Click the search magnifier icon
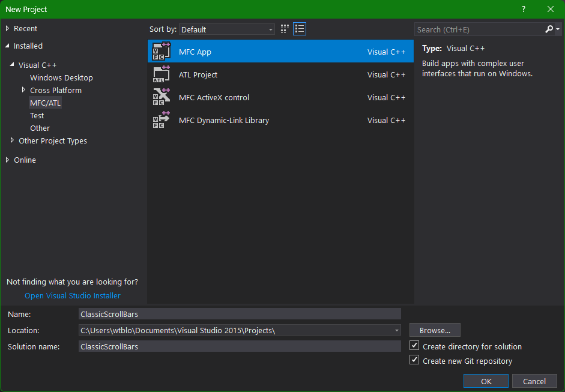The image size is (565, 392). [x=549, y=29]
